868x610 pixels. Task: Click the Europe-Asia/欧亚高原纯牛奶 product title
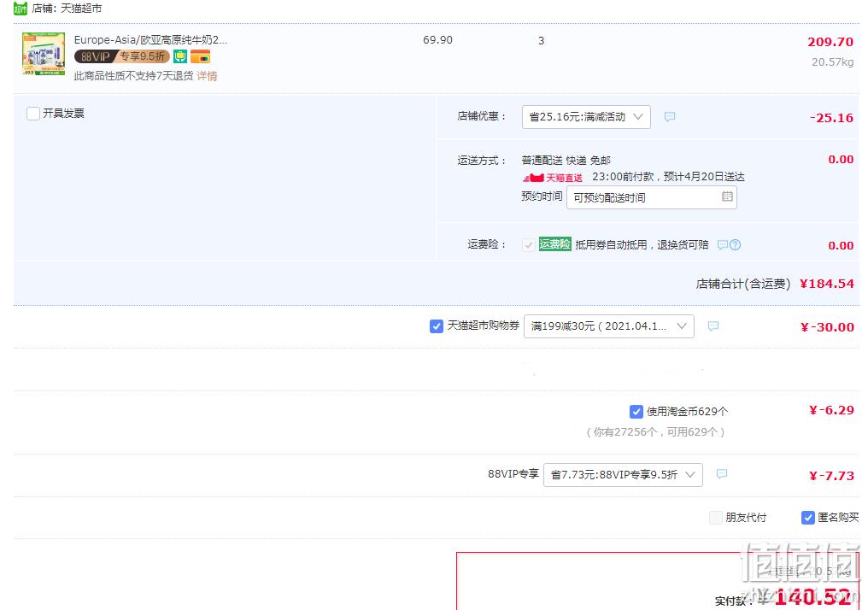[x=150, y=40]
